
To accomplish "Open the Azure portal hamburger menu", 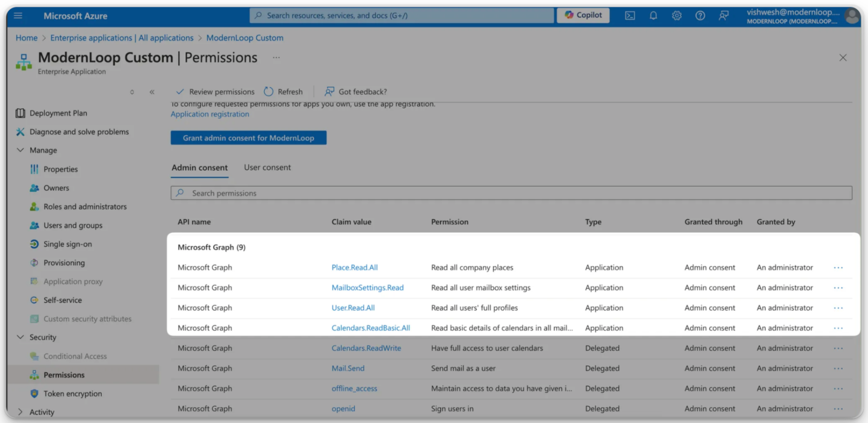I will point(18,15).
